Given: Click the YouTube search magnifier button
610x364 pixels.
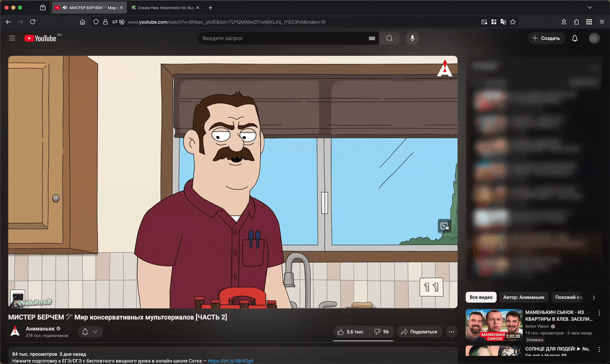Looking at the screenshot, I should (390, 38).
